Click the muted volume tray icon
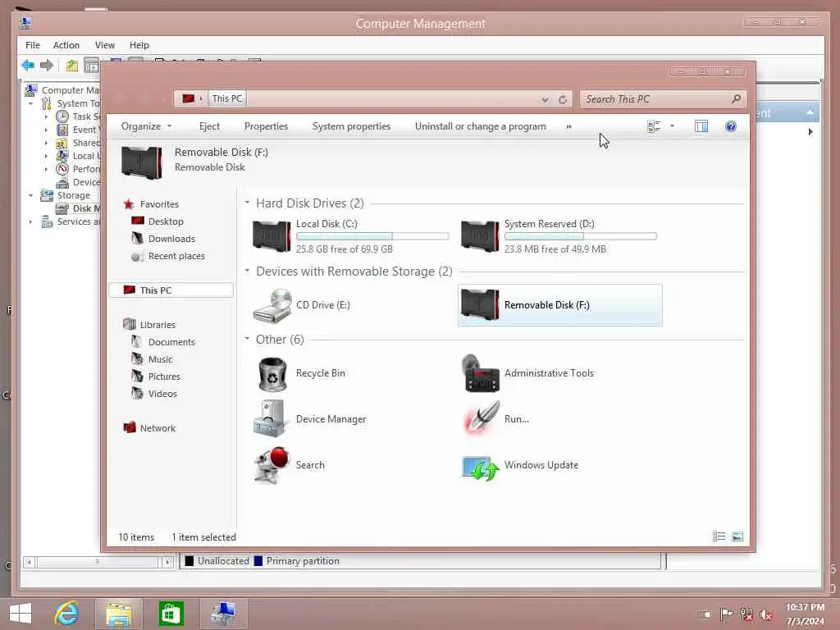Image resolution: width=840 pixels, height=630 pixels. click(766, 614)
